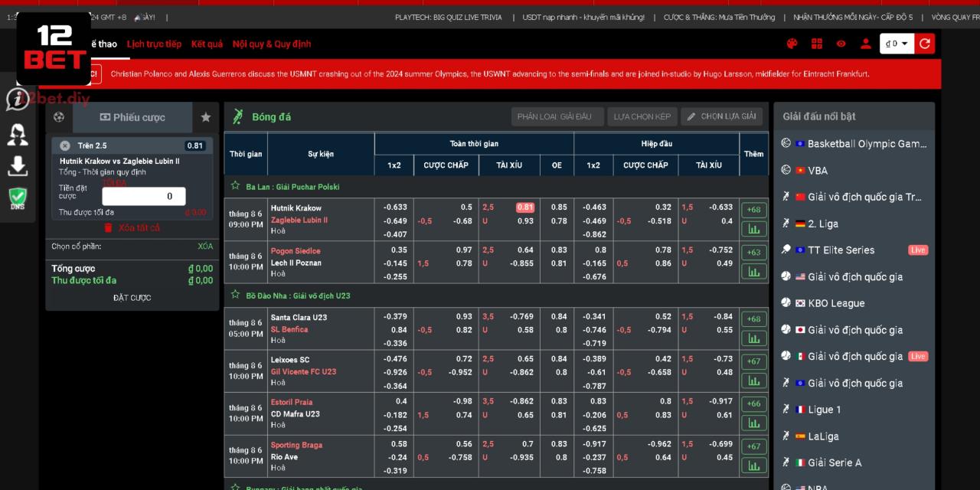Expand the +68 markets for Hutnik Krakow
Screen dimensions: 980x490
pyautogui.click(x=753, y=209)
